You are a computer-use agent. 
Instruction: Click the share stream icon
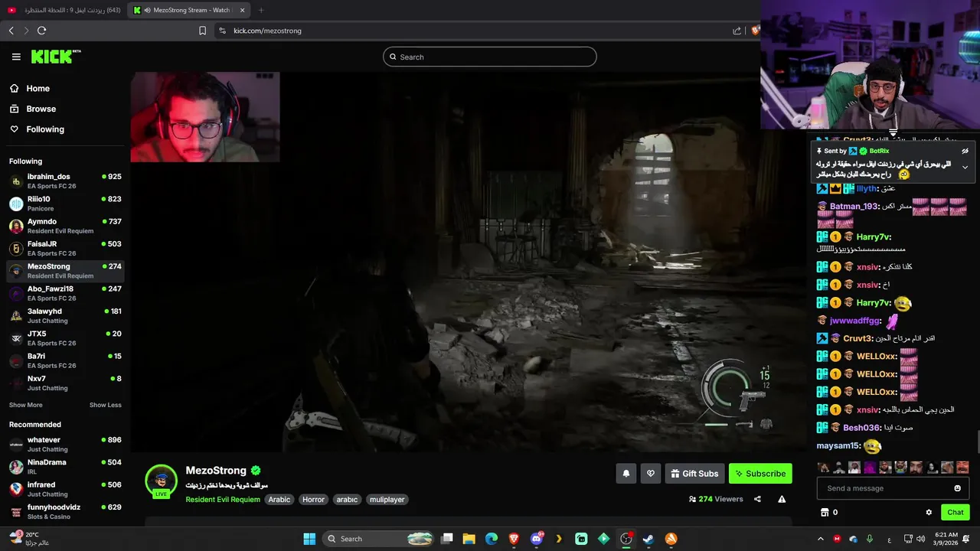pos(757,499)
